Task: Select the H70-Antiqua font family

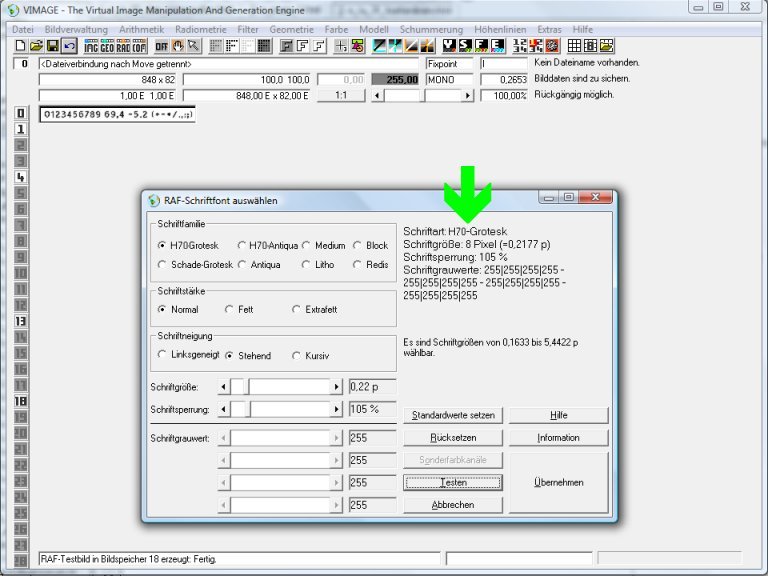Action: pyautogui.click(x=242, y=245)
